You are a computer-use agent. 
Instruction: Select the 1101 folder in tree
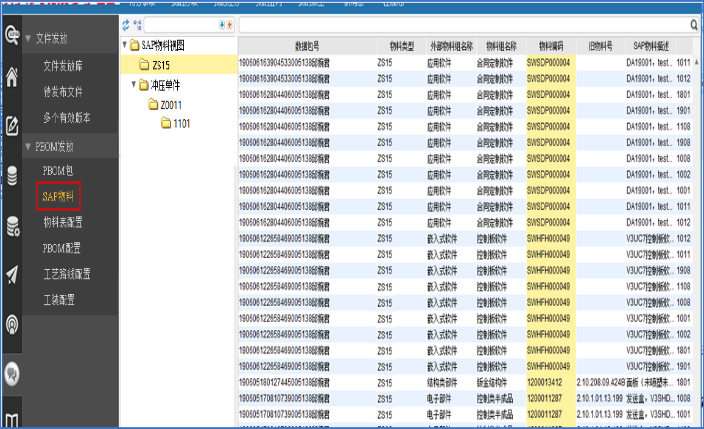pyautogui.click(x=183, y=123)
